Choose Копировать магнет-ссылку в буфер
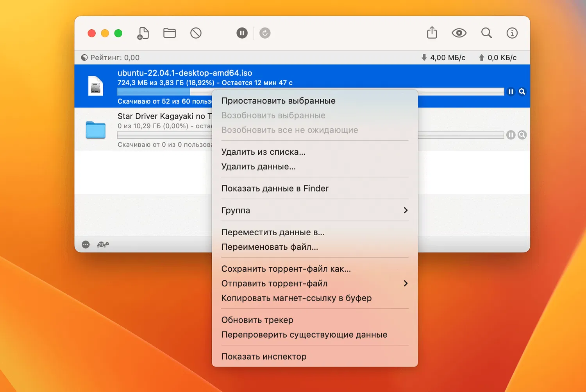Screen dimensions: 586x392 [315, 298]
